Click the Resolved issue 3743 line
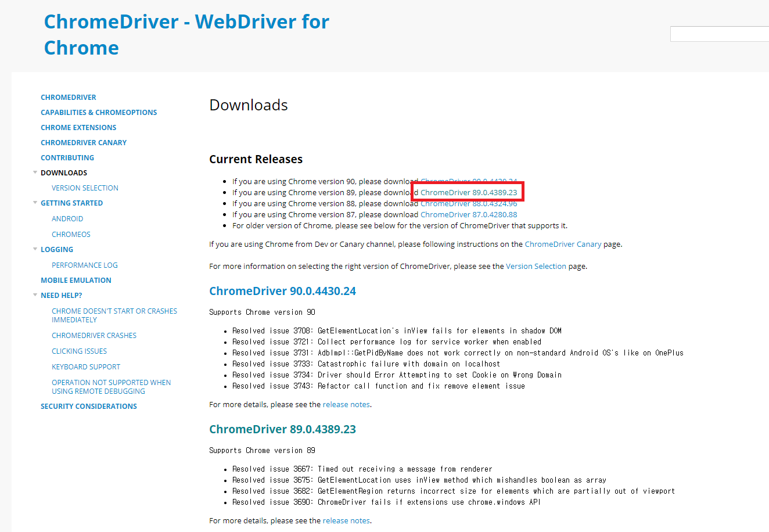 (x=379, y=386)
